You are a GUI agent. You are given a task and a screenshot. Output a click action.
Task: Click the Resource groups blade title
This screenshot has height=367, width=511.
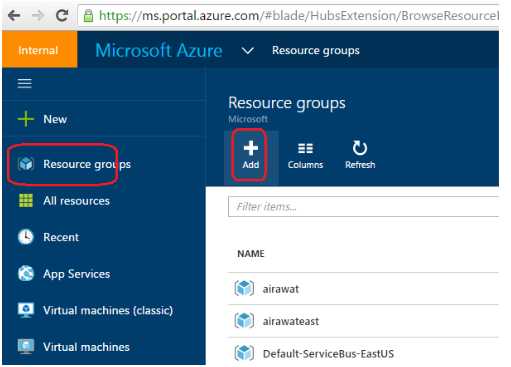[287, 103]
